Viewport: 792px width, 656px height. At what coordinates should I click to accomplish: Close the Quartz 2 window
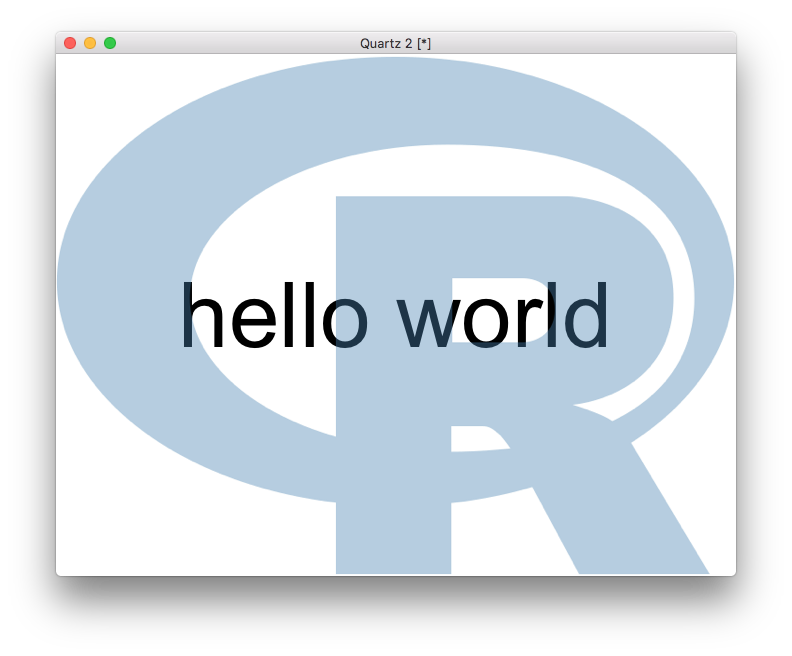click(70, 43)
